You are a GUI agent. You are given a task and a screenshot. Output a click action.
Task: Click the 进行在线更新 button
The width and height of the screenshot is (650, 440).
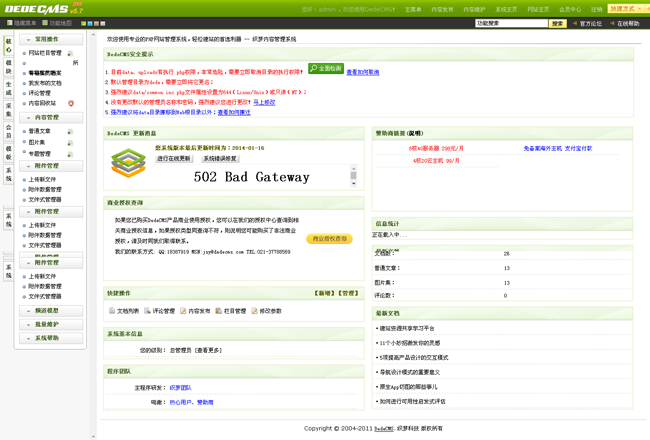pos(174,158)
